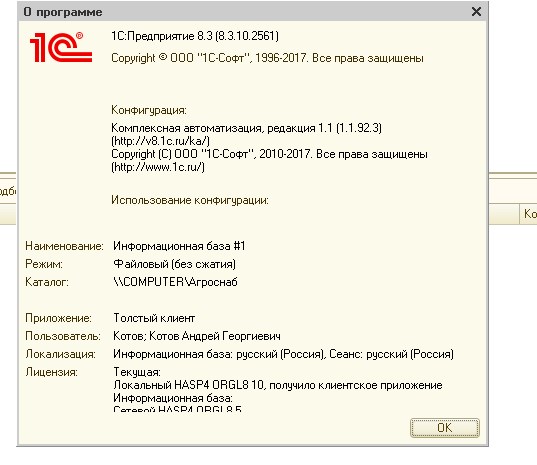The height and width of the screenshot is (465, 537).
Task: Select catalog path \\COMPUTER\Агроснаб
Action: coord(175,282)
